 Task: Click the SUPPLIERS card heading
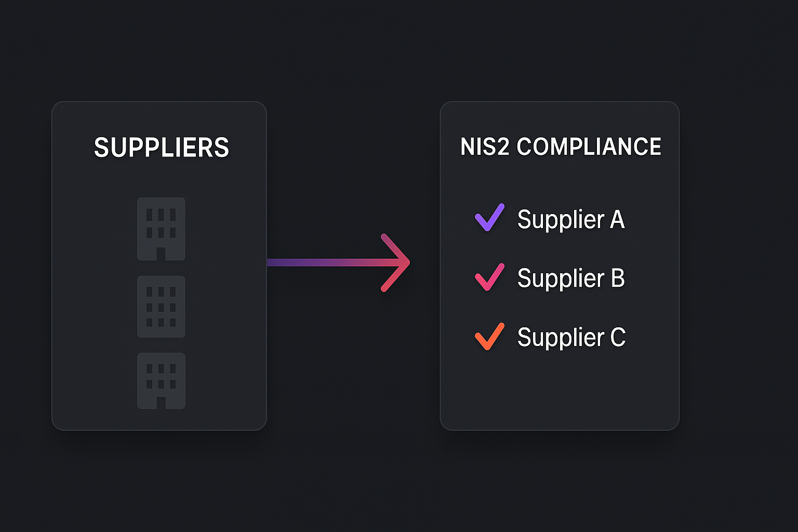click(161, 148)
